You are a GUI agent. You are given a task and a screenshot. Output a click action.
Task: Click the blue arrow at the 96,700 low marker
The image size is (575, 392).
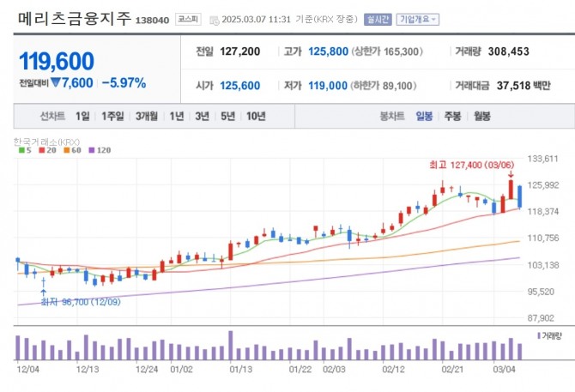(43, 293)
